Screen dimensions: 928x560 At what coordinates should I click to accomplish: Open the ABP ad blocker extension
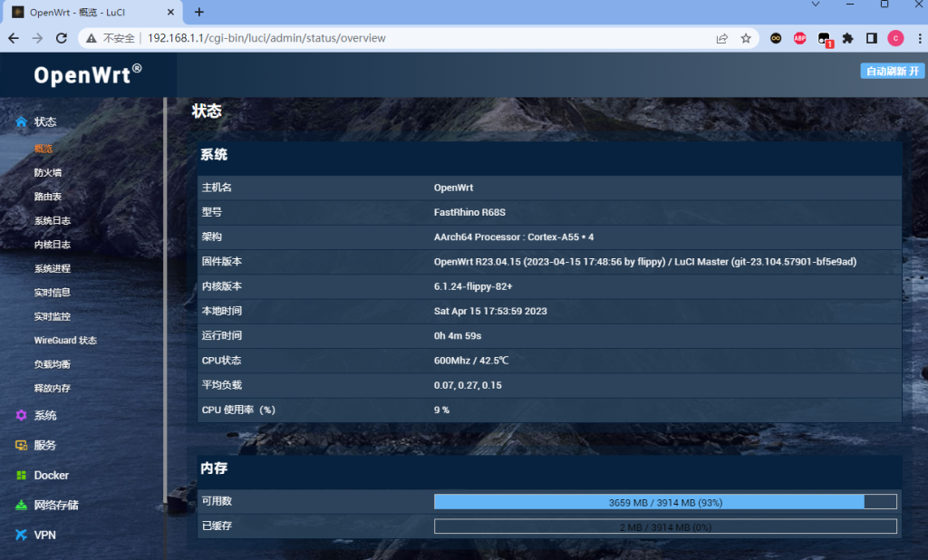(799, 38)
